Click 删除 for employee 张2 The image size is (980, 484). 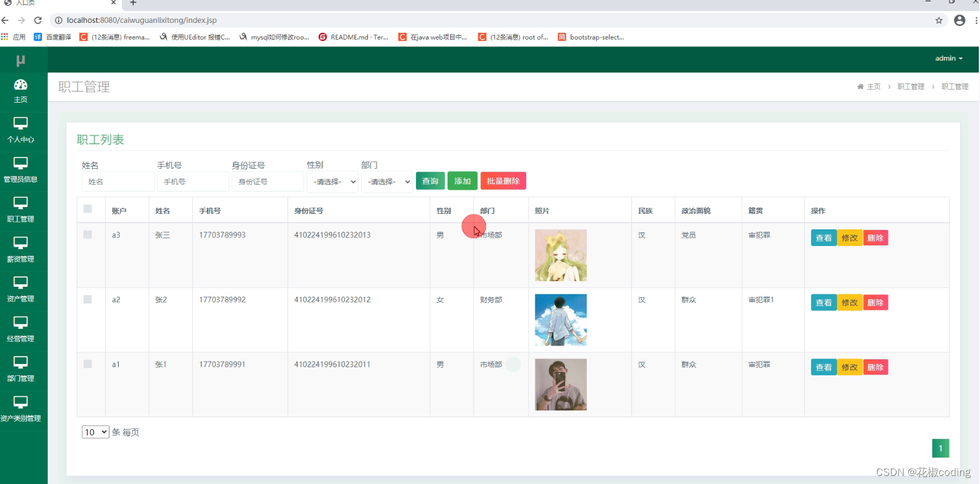(x=876, y=303)
